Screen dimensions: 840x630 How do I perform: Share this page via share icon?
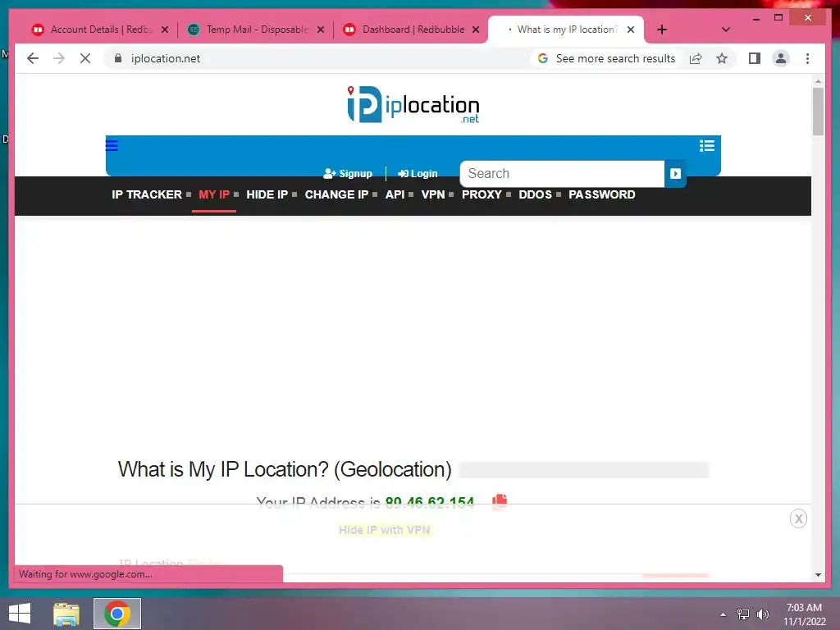[x=696, y=58]
